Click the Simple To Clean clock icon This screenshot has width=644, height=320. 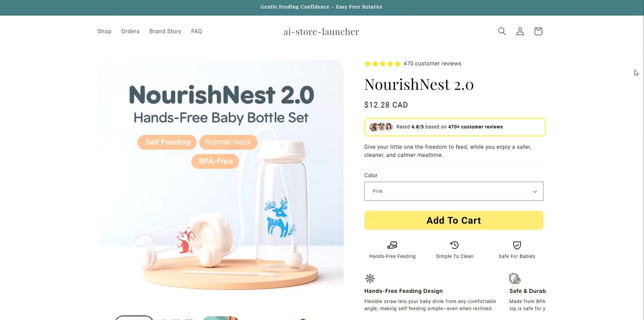coord(454,245)
